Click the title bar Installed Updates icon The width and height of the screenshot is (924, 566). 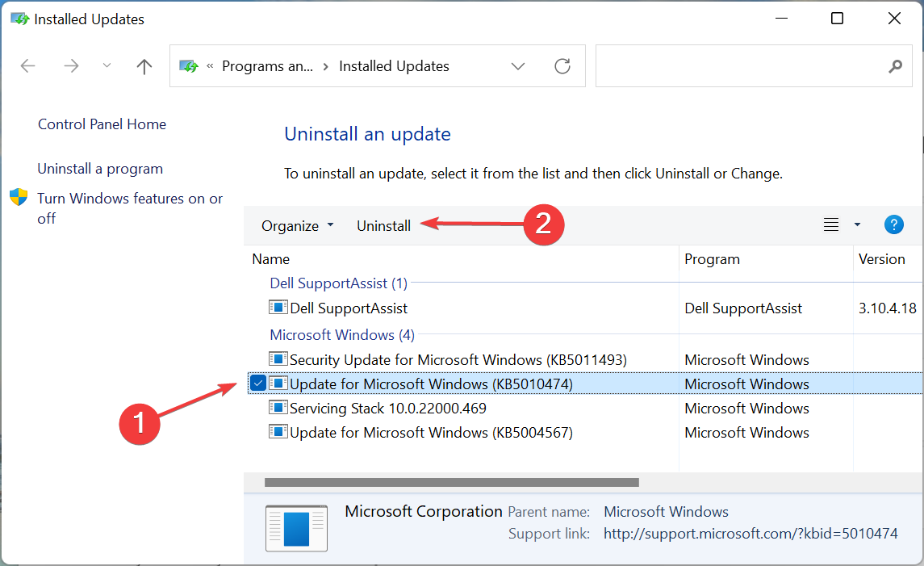[x=20, y=19]
